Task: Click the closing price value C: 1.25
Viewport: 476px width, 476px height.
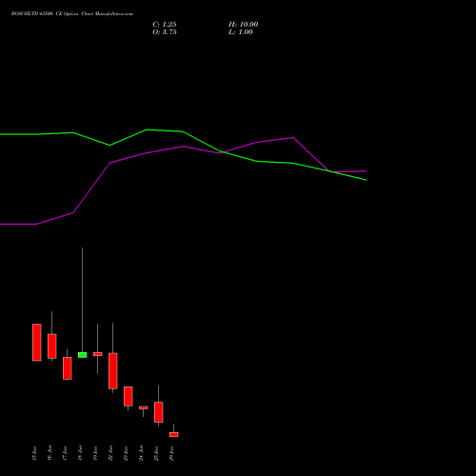Action: (165, 25)
